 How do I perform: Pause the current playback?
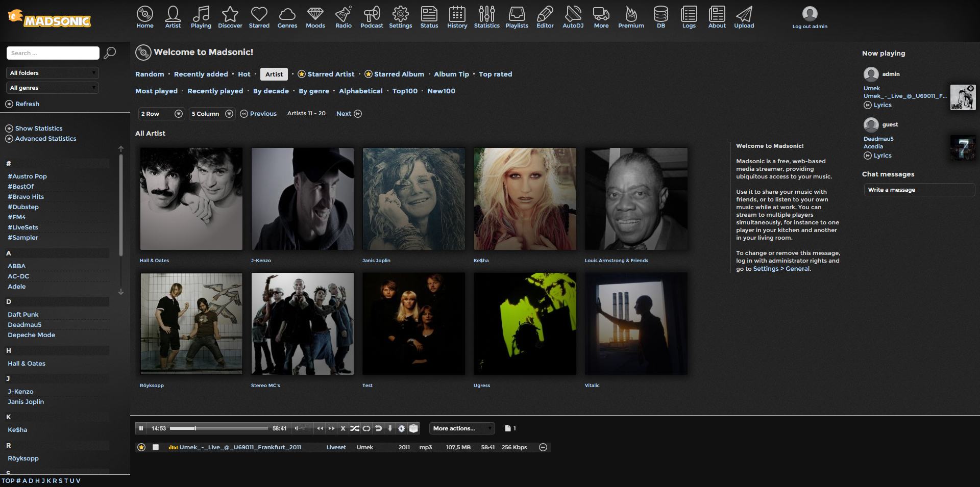click(x=141, y=428)
